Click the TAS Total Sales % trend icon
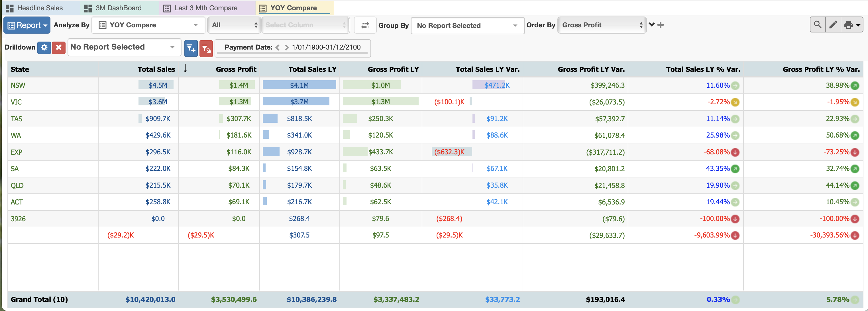The height and width of the screenshot is (311, 868). point(735,119)
